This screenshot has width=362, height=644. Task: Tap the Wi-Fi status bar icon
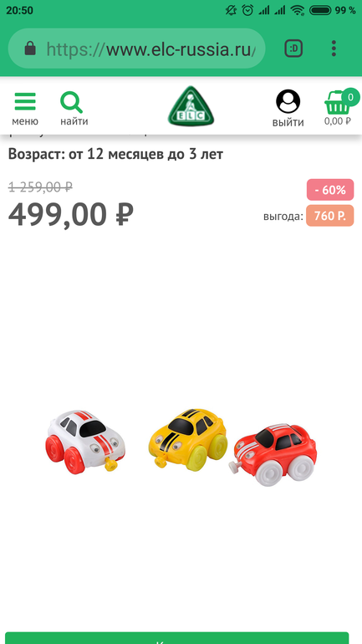297,10
